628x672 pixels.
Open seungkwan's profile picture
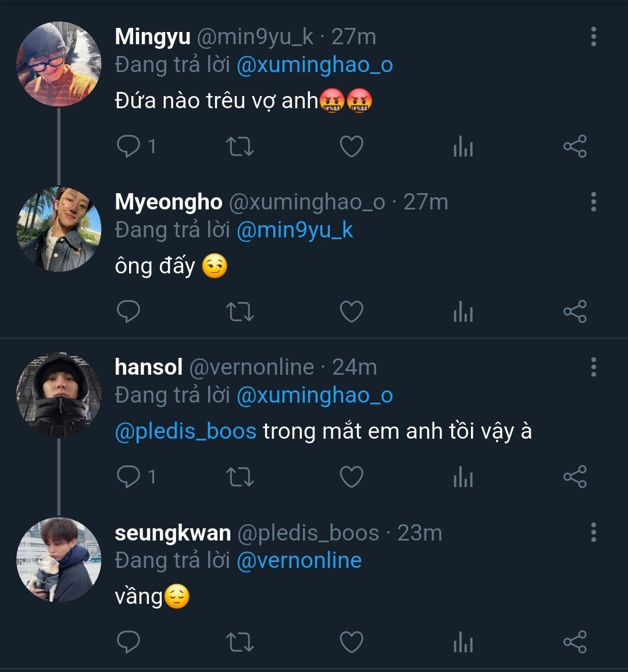59,560
